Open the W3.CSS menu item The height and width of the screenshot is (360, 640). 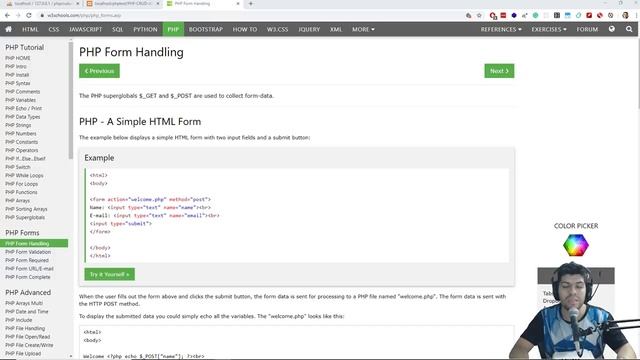pyautogui.click(x=278, y=29)
